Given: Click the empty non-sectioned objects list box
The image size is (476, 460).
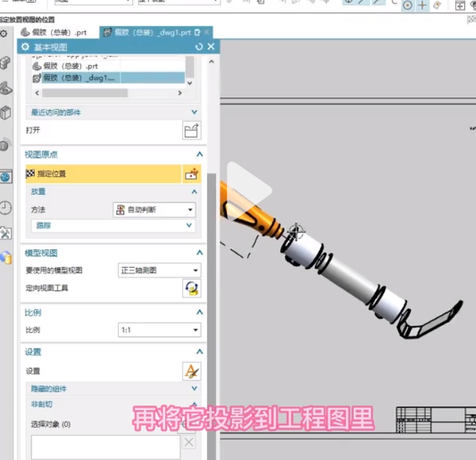Looking at the screenshot, I should coord(105,447).
